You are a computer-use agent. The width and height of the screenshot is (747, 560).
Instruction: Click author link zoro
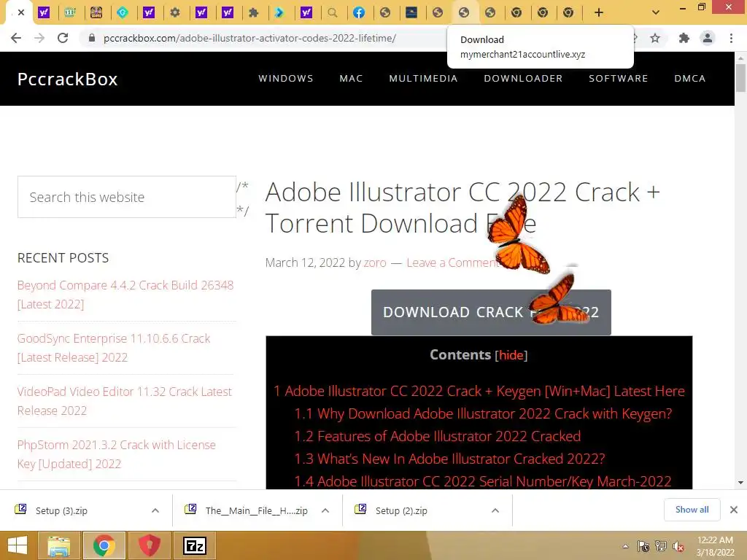click(x=375, y=262)
